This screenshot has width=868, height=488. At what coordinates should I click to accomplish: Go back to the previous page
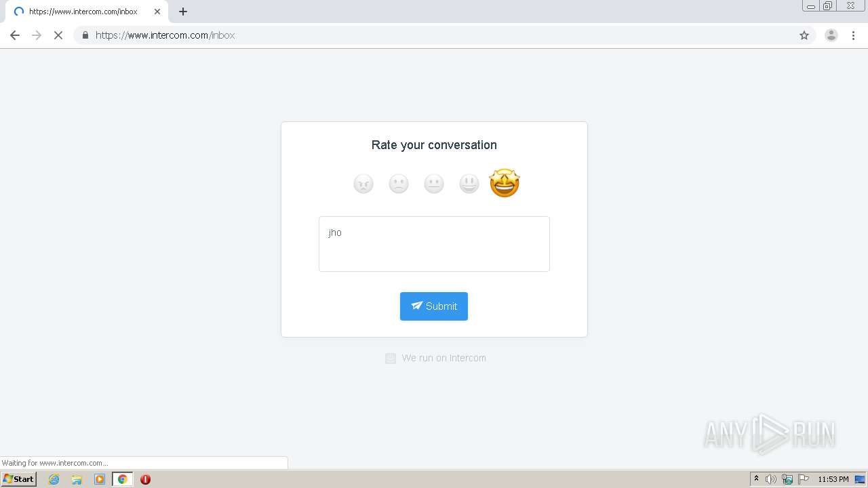click(x=15, y=35)
